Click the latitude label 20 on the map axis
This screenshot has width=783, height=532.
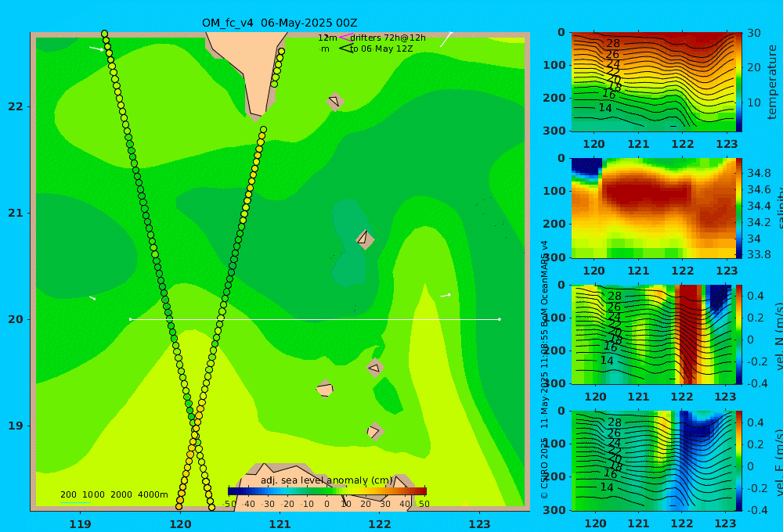16,319
